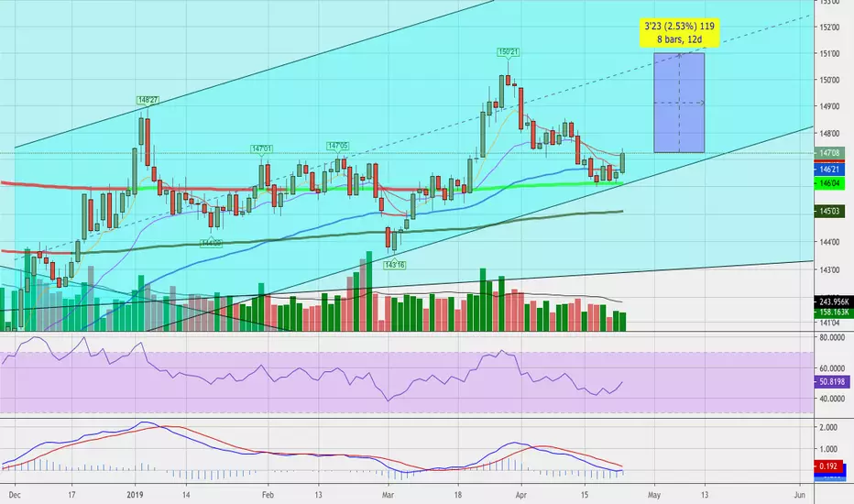Click the dark green 145'03 axis tag
Image resolution: width=854 pixels, height=504 pixels.
pos(829,211)
